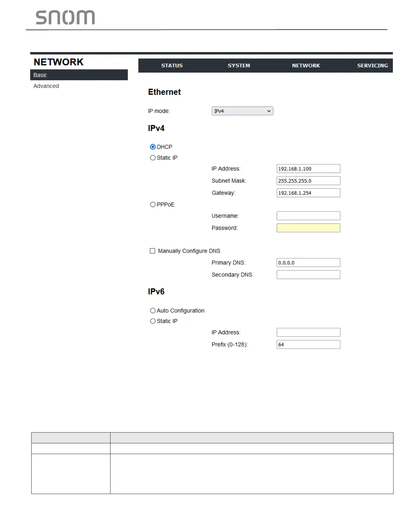Screen dimensions: 411x532
Task: Click the 'Primary DNS:' label
Action: [x=228, y=263]
